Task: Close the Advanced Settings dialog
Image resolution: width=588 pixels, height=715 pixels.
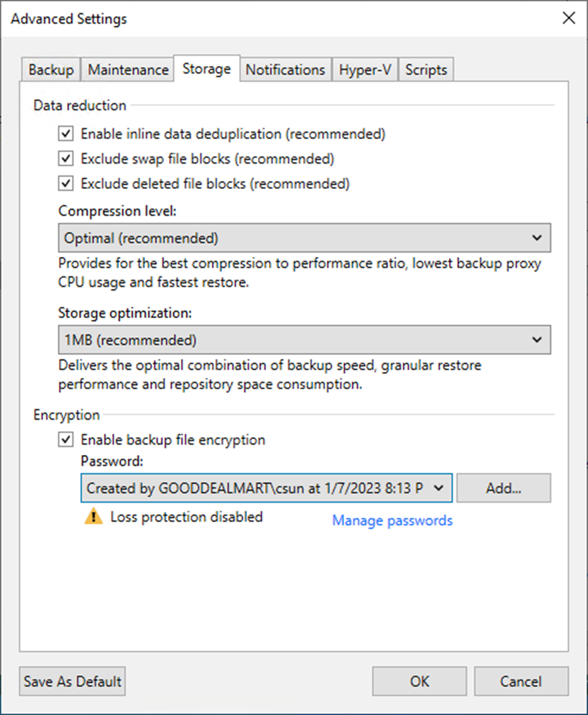Action: click(568, 18)
